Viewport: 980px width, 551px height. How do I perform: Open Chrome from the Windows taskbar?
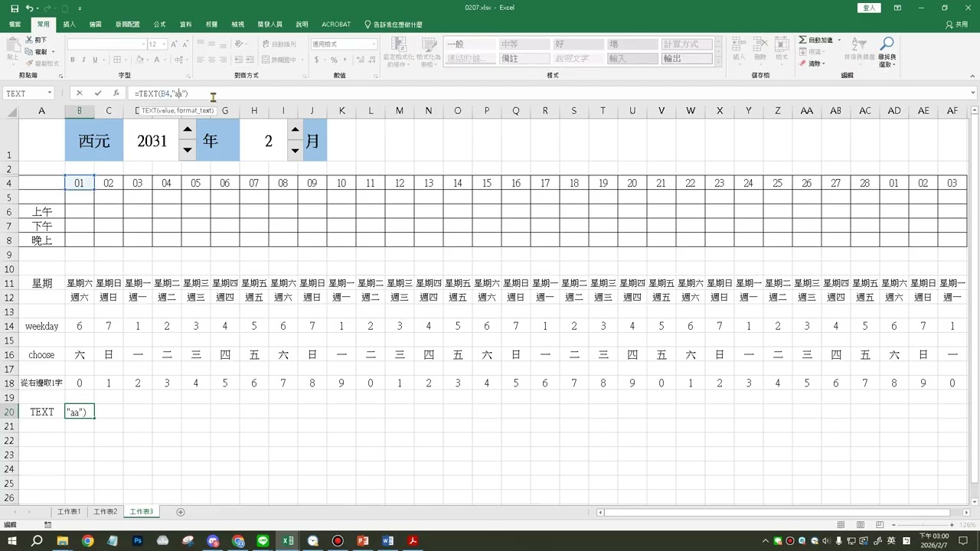pos(87,541)
